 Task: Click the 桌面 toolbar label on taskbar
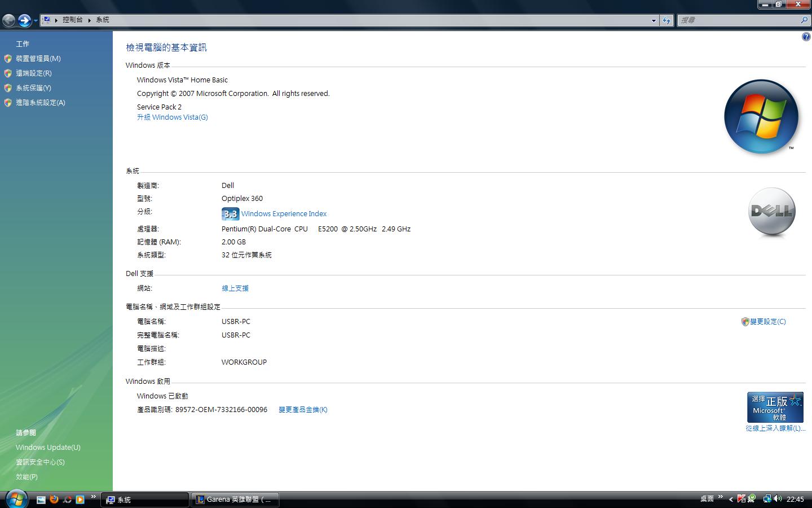(x=707, y=499)
